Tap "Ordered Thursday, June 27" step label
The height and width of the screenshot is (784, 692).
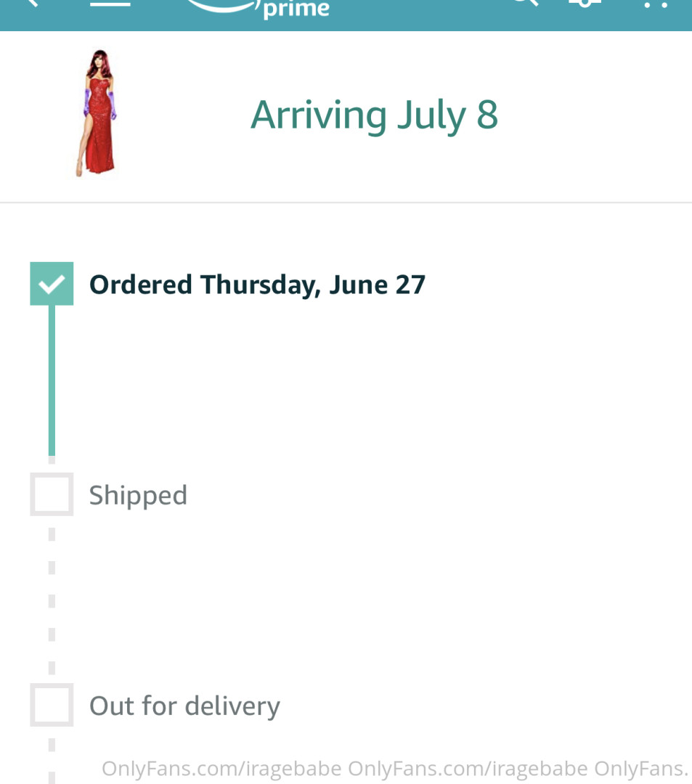tap(257, 285)
